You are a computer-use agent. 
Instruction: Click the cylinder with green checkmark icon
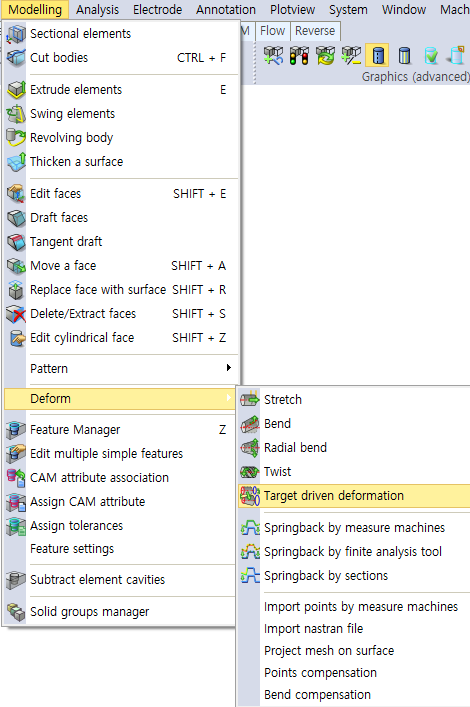coord(431,55)
